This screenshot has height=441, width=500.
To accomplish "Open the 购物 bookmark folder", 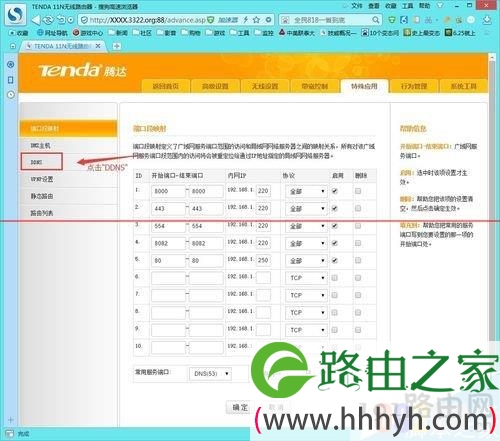I will coord(191,33).
